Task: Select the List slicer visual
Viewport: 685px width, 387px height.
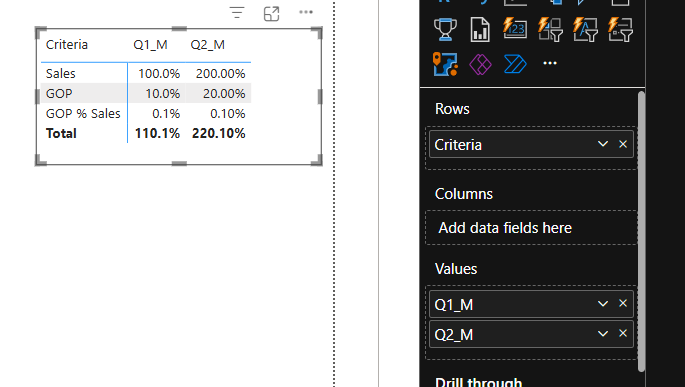Action: point(620,30)
